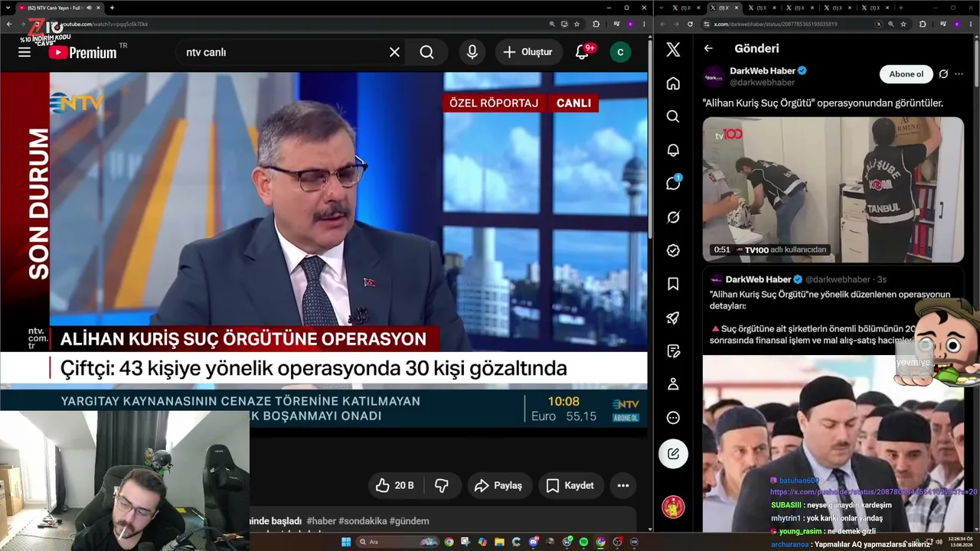Image resolution: width=980 pixels, height=551 pixels.
Task: Like the NTV live video
Action: pos(396,485)
